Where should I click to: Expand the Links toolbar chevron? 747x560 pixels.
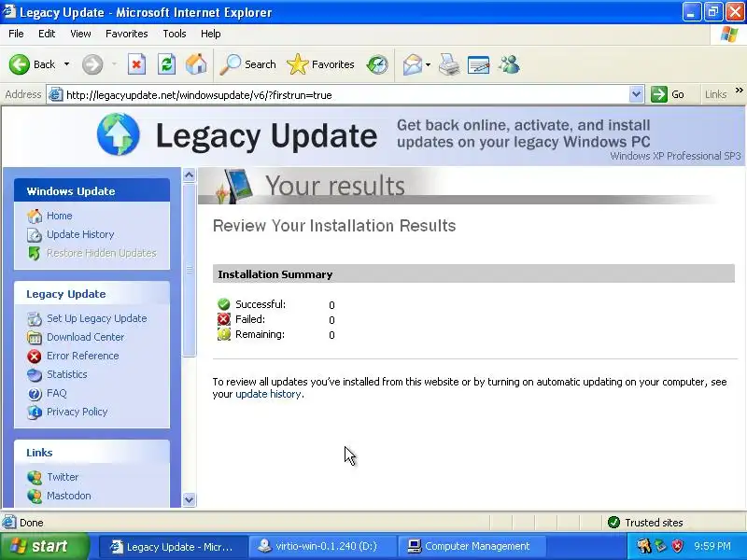pos(739,90)
